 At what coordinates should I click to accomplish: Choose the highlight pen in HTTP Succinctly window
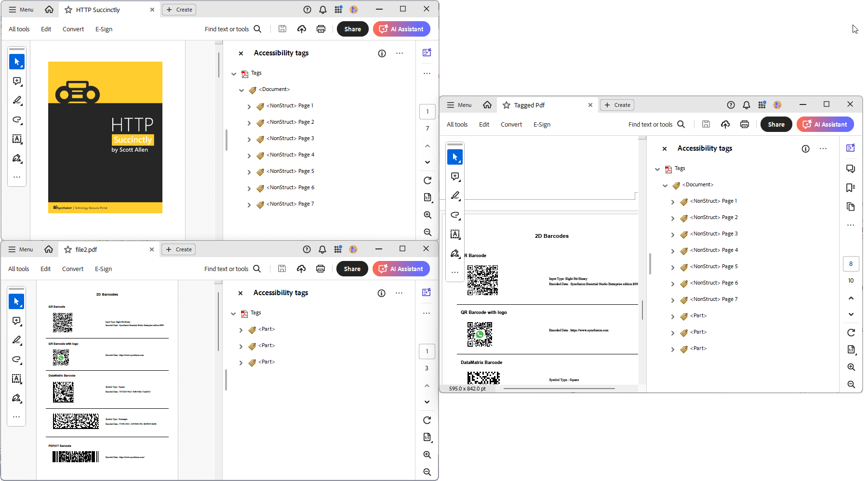click(x=17, y=100)
